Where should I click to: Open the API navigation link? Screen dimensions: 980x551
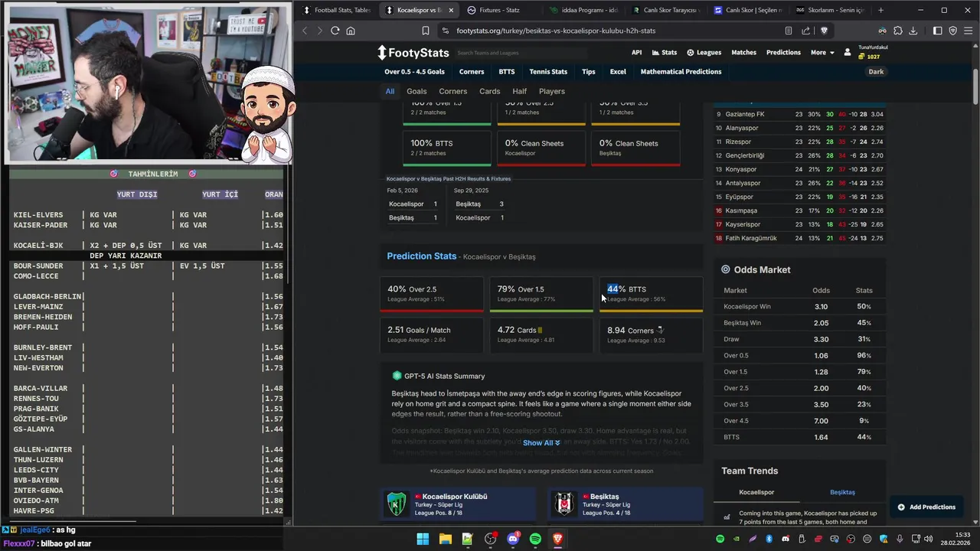click(636, 52)
